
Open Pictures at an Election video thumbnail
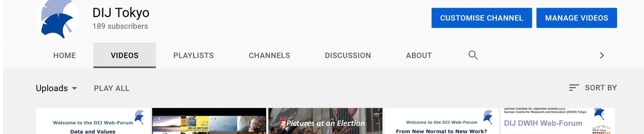coord(325,121)
